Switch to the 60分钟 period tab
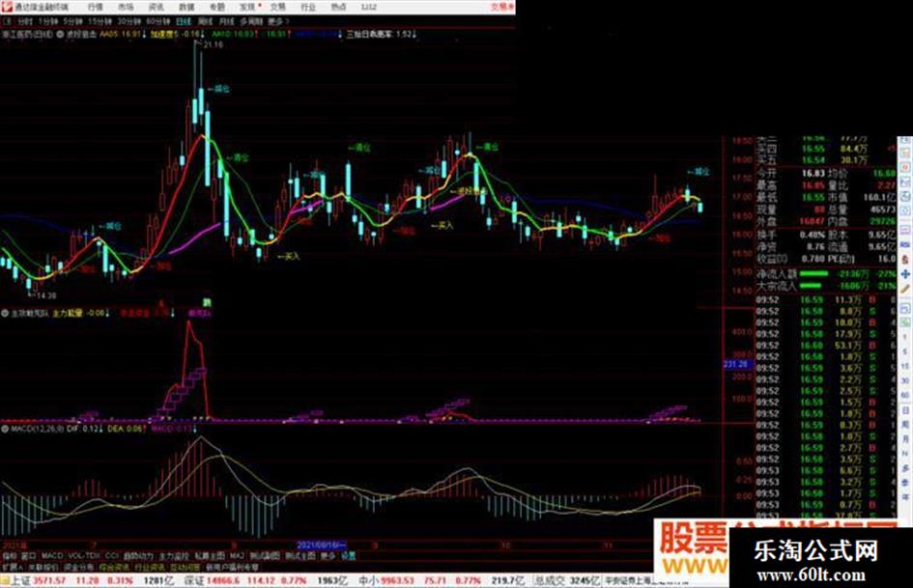Viewport: 913px width, 588px height. 157,21
